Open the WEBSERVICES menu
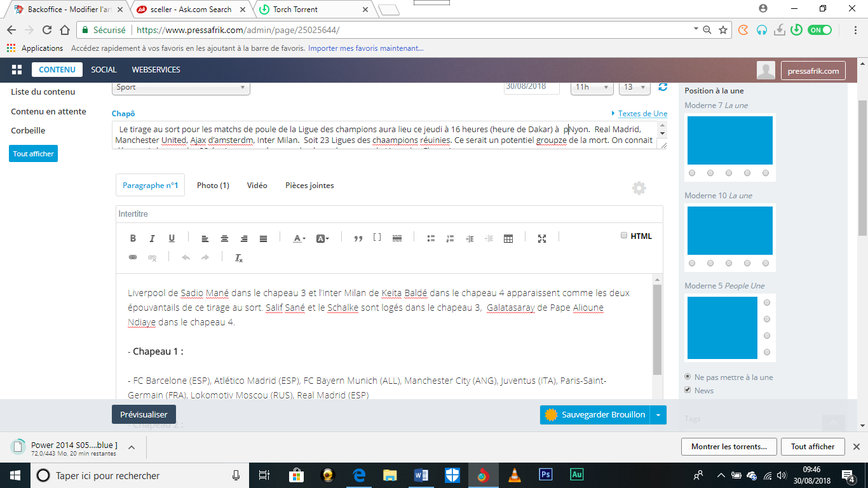868x488 pixels. 156,70
